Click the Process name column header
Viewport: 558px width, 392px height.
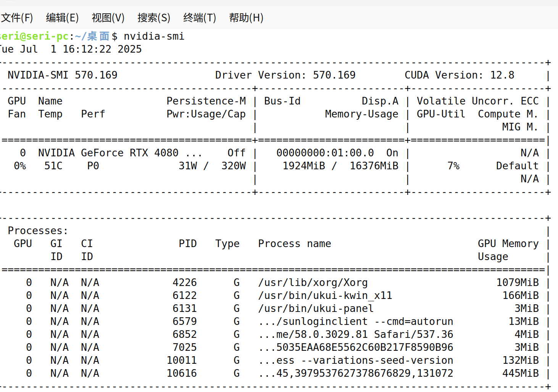click(x=295, y=244)
